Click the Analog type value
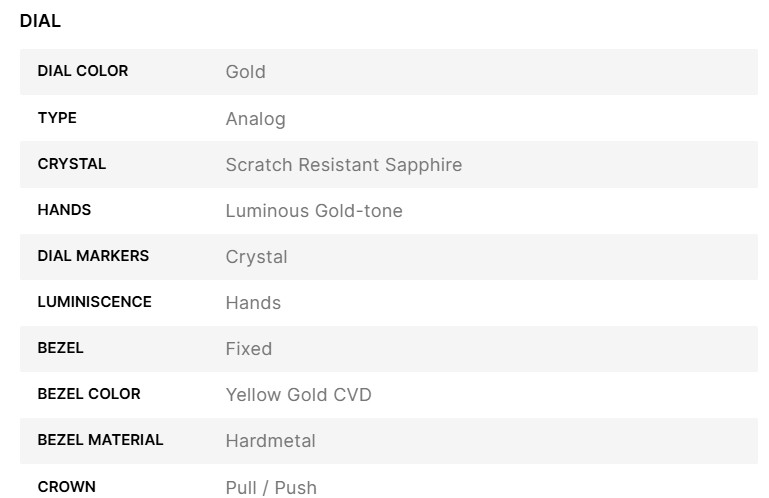Image resolution: width=769 pixels, height=498 pixels. 255,119
